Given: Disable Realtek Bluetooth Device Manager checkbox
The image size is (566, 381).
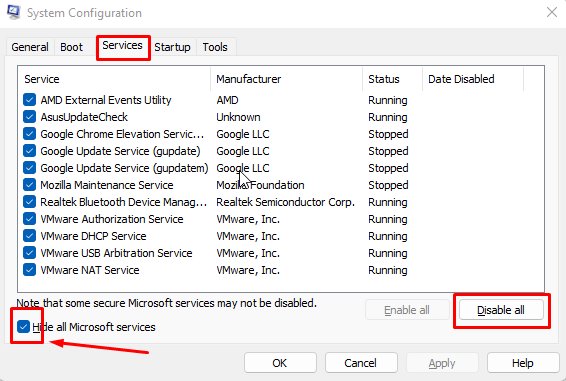Looking at the screenshot, I should (29, 202).
